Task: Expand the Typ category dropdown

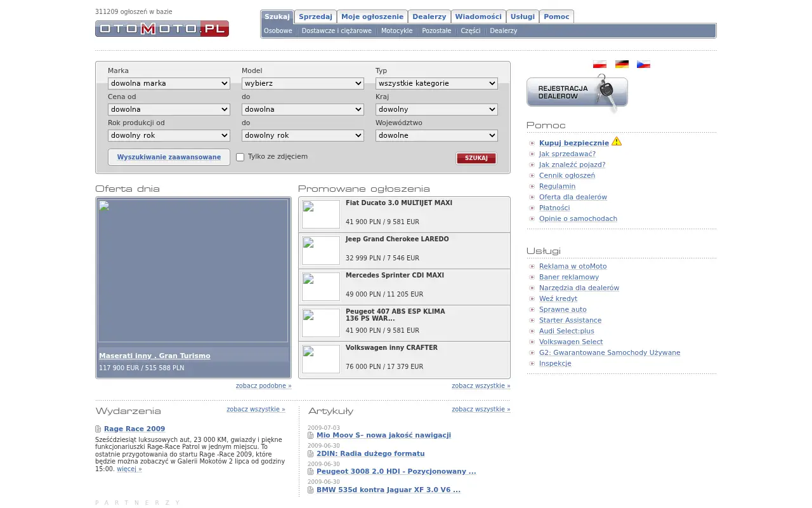Action: pyautogui.click(x=436, y=83)
